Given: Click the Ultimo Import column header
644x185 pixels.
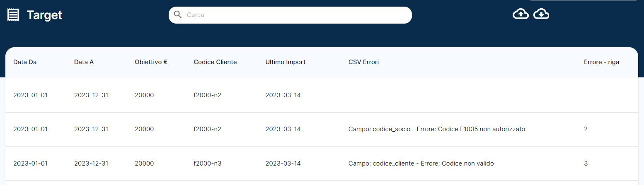Looking at the screenshot, I should [285, 62].
